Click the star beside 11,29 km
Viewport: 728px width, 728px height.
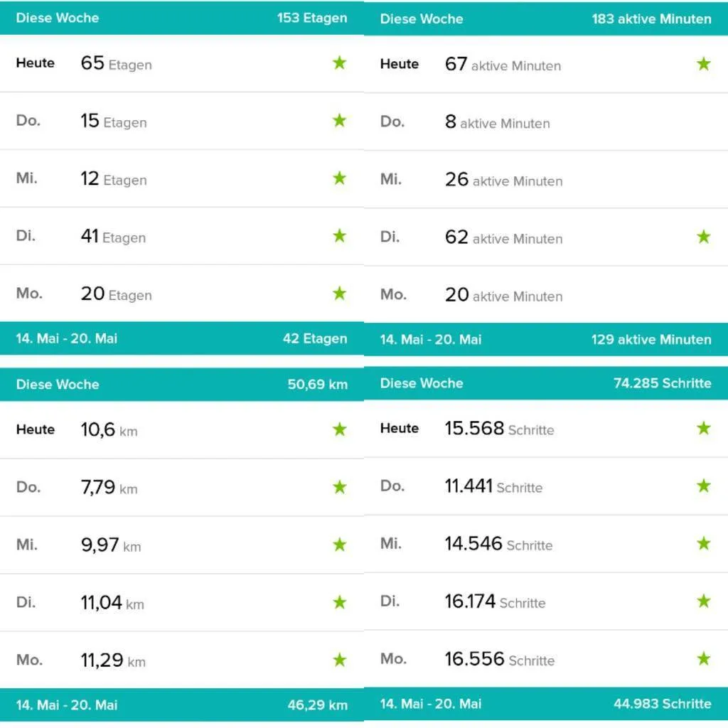(x=339, y=659)
